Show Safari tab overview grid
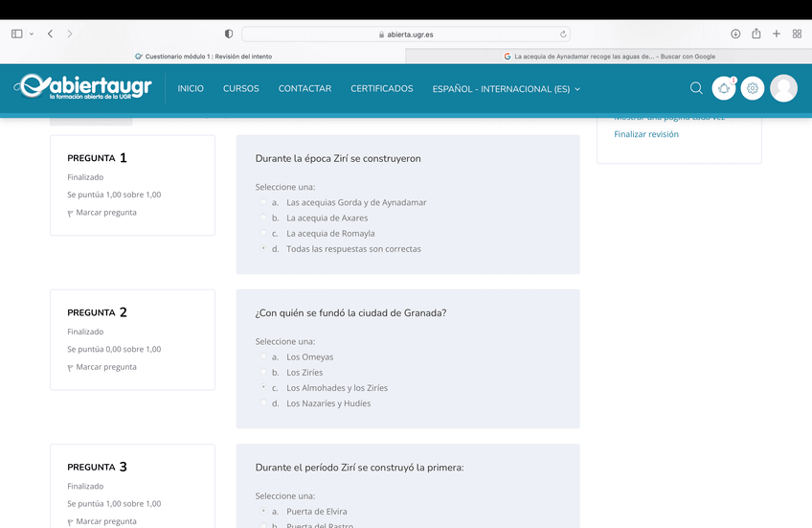 point(797,34)
